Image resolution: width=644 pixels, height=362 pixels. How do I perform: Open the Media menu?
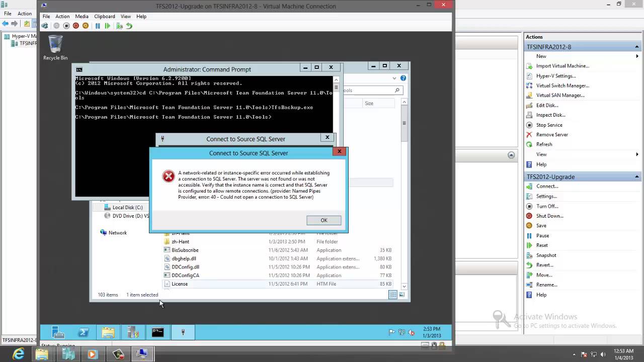(x=82, y=16)
